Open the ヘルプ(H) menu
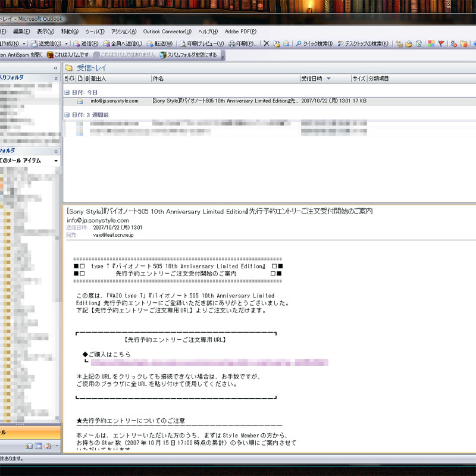 [x=208, y=32]
